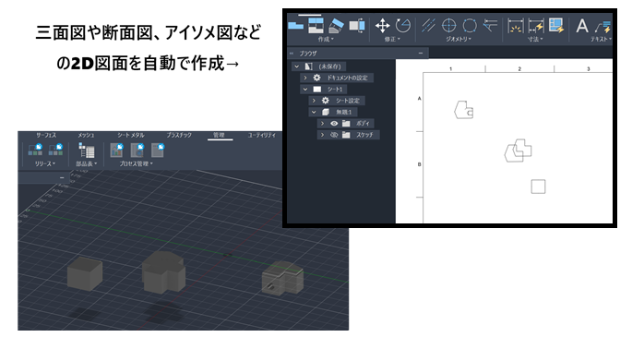Select the Section View tool icon
644x337 pixels.
(x=337, y=26)
